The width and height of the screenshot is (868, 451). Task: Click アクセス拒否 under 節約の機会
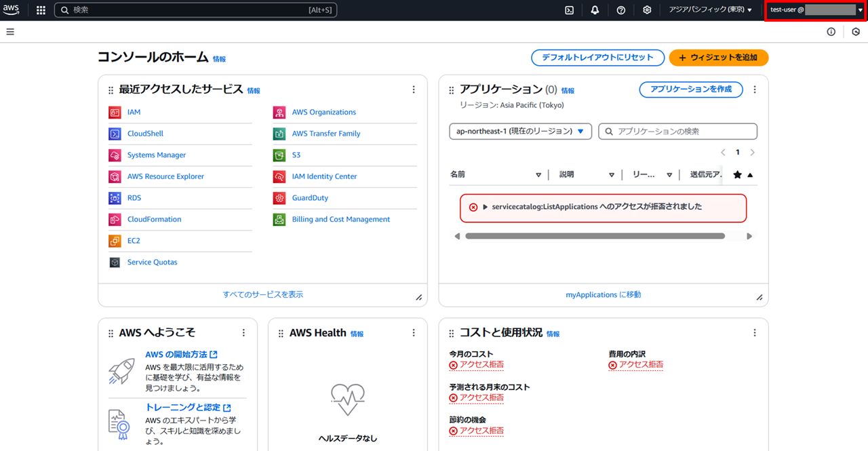tap(477, 431)
